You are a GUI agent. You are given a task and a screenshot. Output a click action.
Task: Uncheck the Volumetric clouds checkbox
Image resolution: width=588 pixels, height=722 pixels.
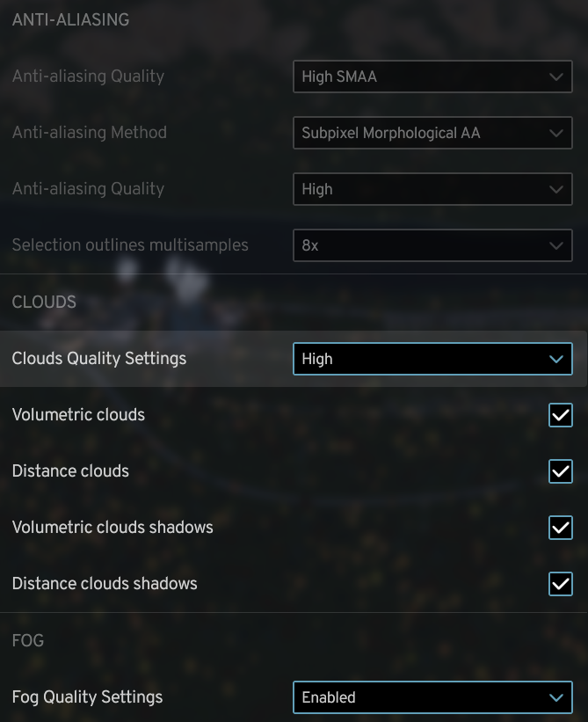[560, 415]
